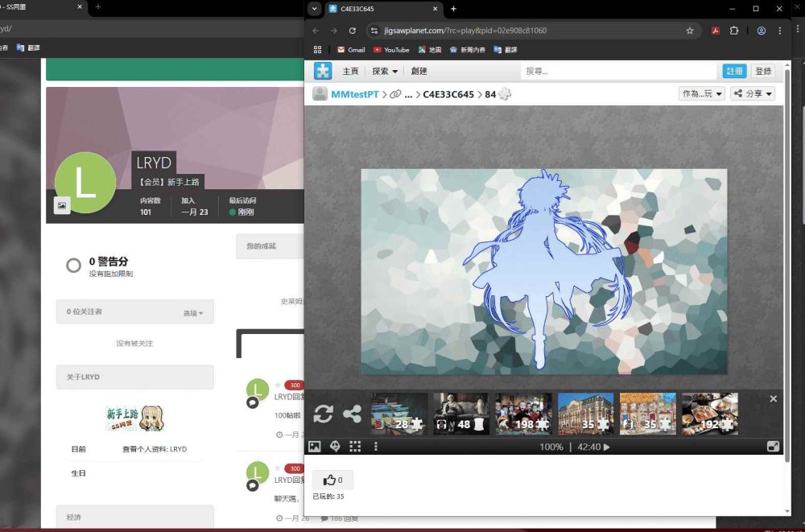Click the 关于LRYD section header

click(x=135, y=377)
